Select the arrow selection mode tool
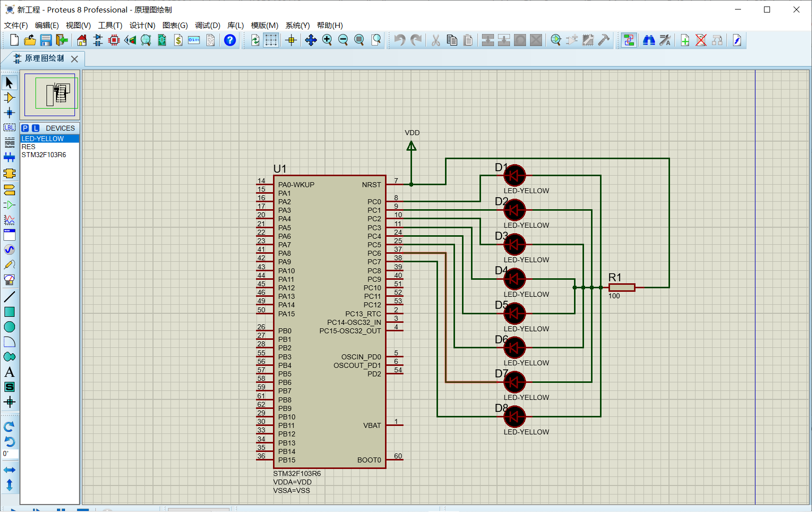 tap(9, 83)
